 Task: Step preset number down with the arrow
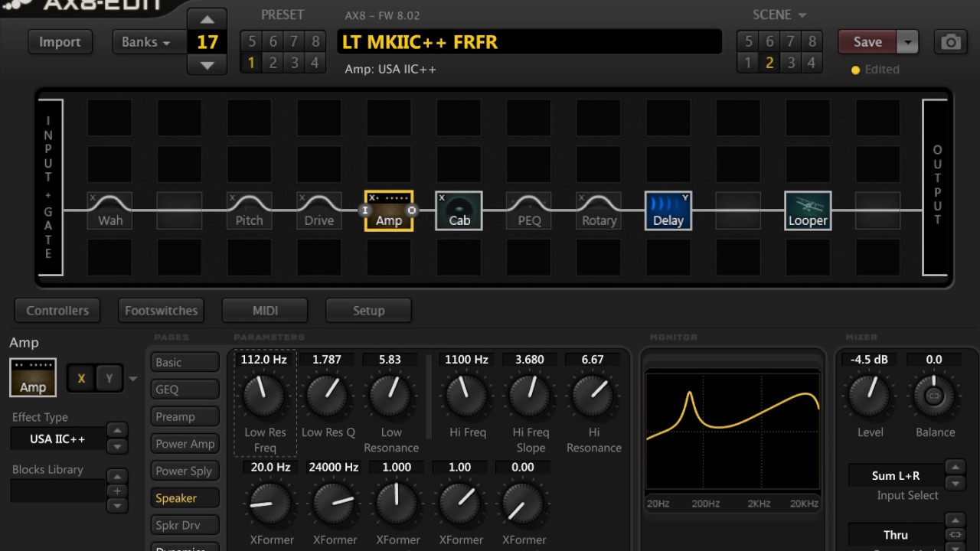pos(207,65)
